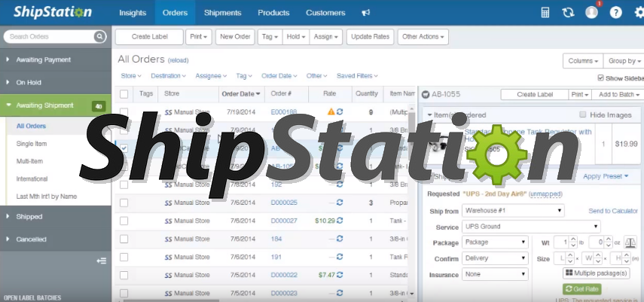Screen dimensions: 644x302
Task: Open the Apply Preset dropdown
Action: tap(606, 176)
